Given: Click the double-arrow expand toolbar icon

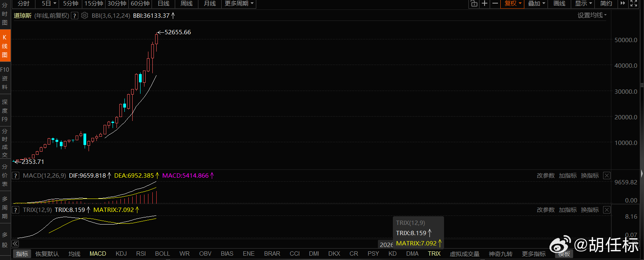Looking at the screenshot, I should click(x=623, y=4).
